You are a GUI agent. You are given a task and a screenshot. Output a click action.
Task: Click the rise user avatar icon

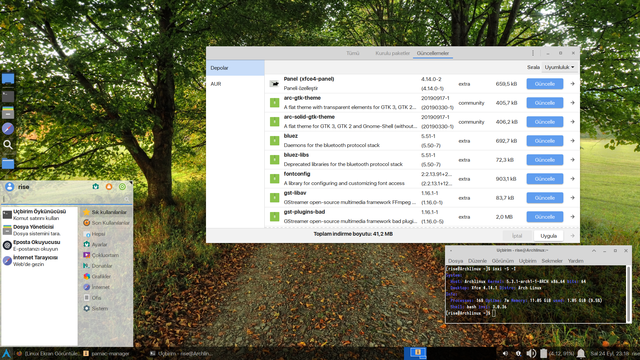pos(9,187)
